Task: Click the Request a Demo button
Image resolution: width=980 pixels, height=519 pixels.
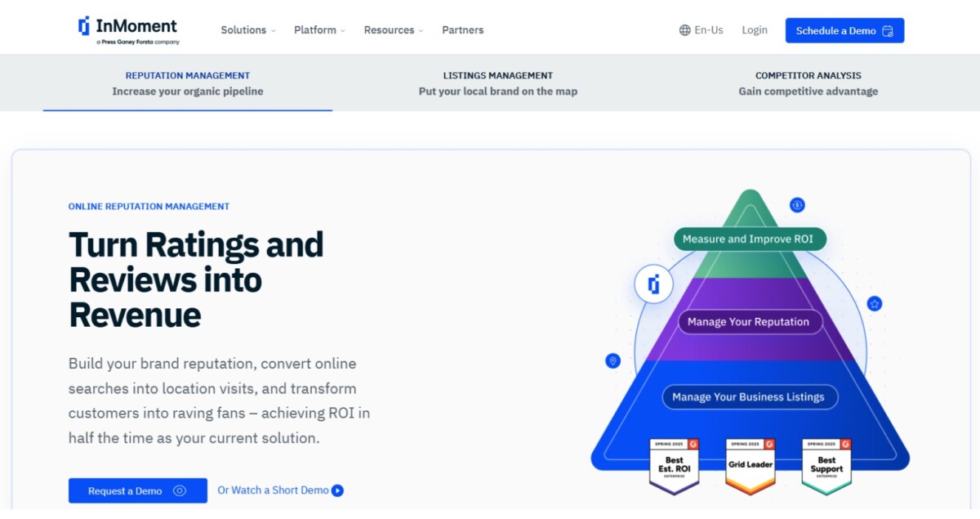Action: (x=137, y=491)
